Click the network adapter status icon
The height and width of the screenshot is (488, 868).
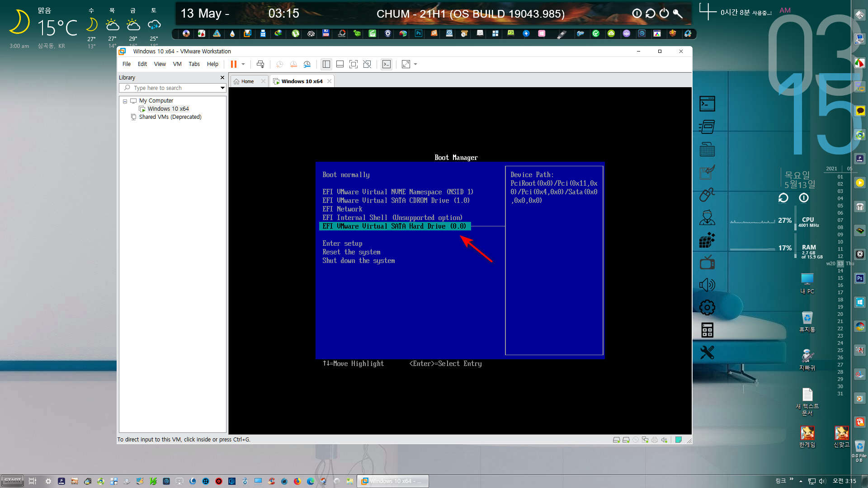[645, 440]
